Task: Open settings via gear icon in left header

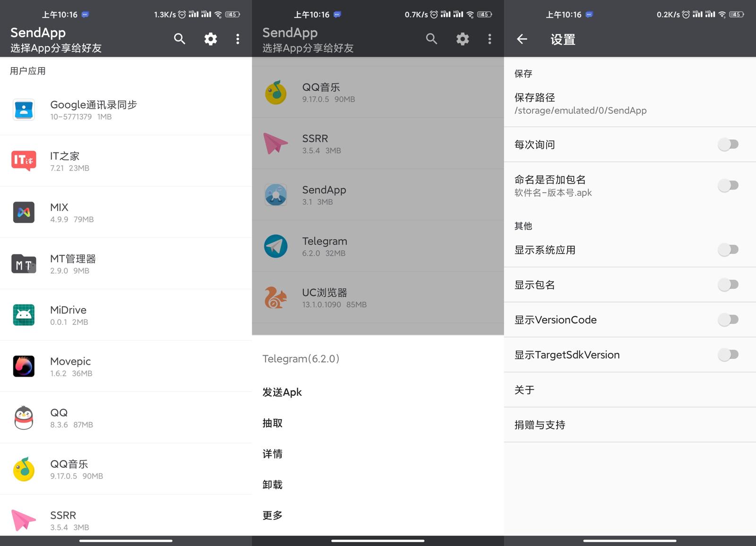Action: [210, 39]
